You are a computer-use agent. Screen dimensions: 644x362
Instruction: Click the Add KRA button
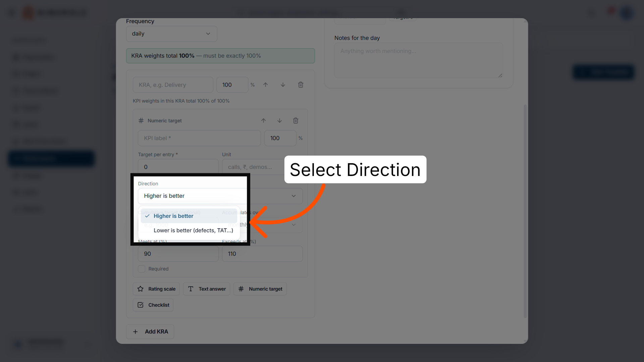pos(150,332)
